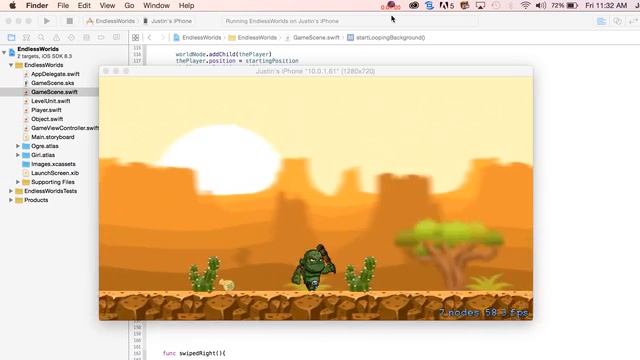The image size is (640, 360).
Task: Open the File menu
Action: (63, 5)
